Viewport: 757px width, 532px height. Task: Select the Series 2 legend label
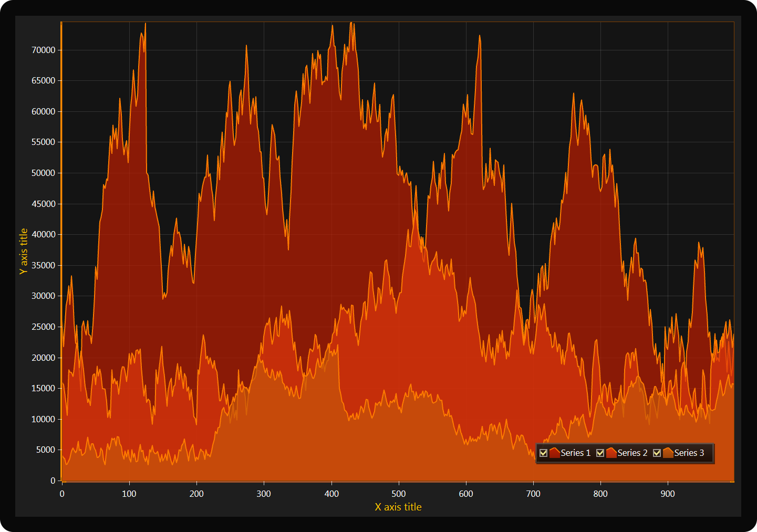click(632, 453)
